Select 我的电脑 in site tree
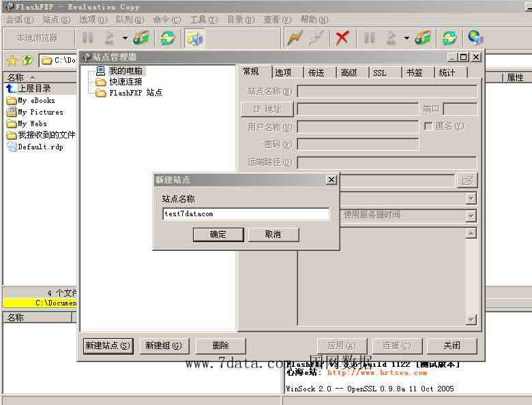 click(x=125, y=70)
